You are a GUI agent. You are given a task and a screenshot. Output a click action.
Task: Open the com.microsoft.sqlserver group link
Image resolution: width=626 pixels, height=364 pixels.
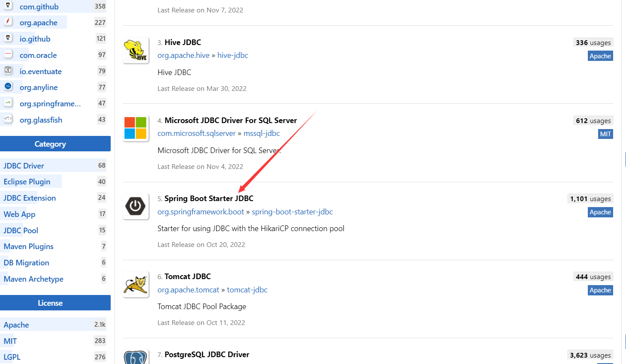197,133
